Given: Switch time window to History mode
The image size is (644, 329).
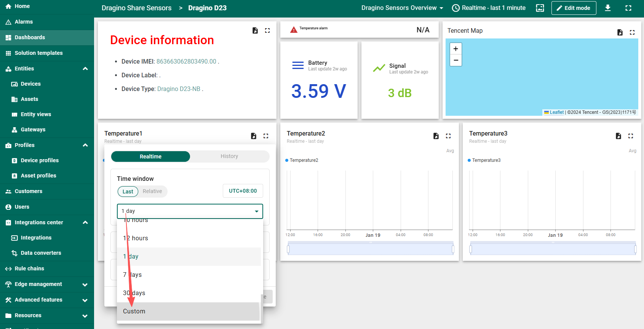Looking at the screenshot, I should tap(229, 157).
